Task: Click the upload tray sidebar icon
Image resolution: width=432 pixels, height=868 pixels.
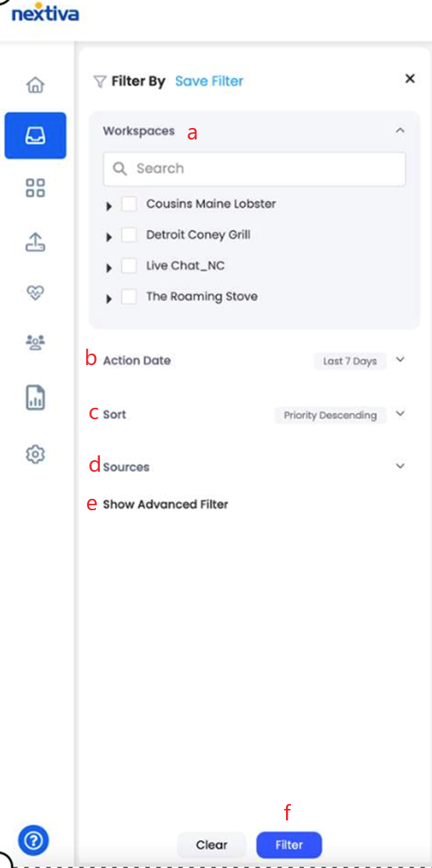Action: click(35, 241)
